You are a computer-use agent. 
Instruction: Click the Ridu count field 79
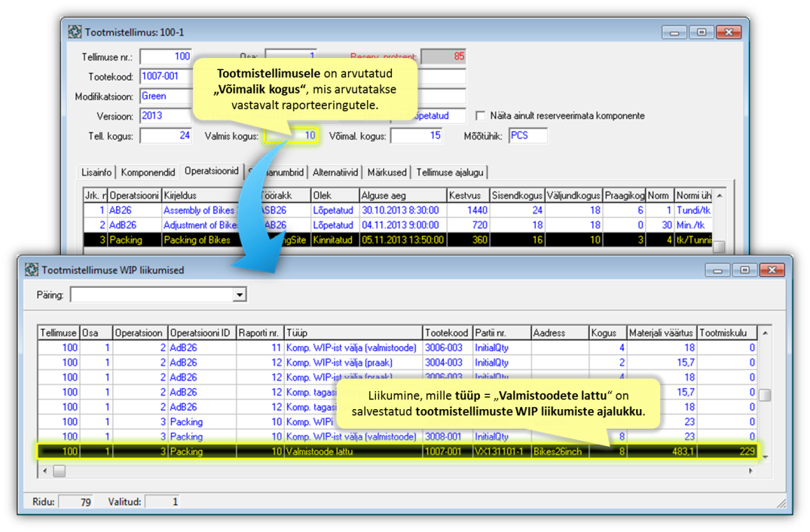pos(76,502)
